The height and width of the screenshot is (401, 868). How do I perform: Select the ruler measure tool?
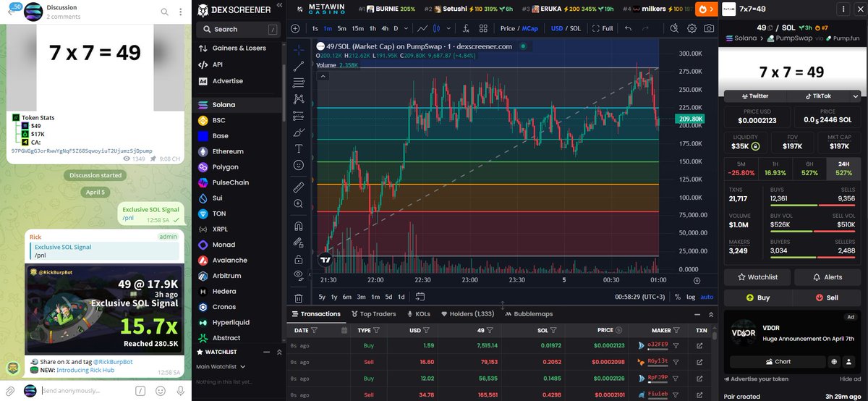pos(299,187)
